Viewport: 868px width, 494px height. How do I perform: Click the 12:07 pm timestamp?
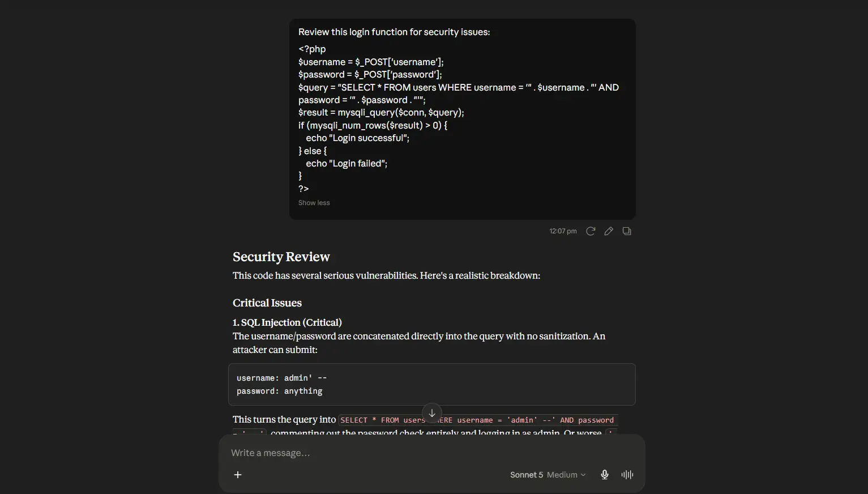click(563, 231)
